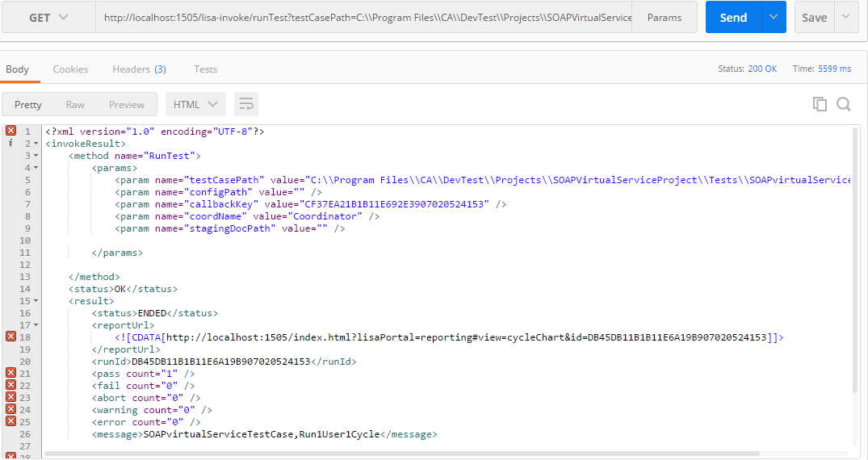Click the error marker on line 25
Screen dimensions: 868x460
(x=11, y=422)
